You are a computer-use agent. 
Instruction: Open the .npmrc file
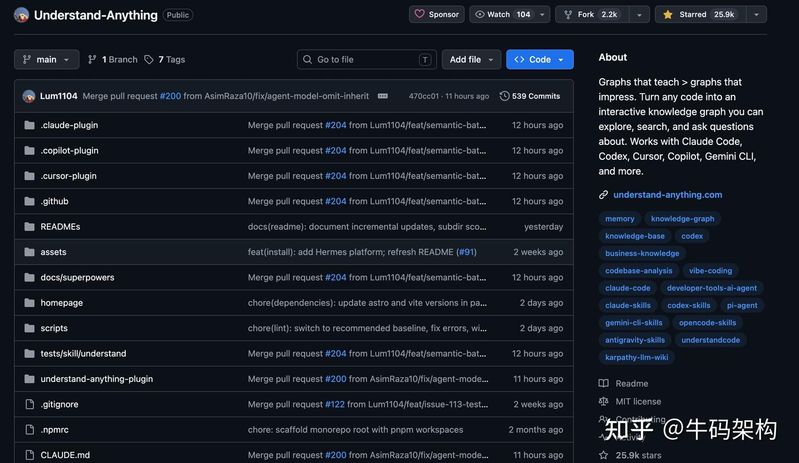point(55,429)
